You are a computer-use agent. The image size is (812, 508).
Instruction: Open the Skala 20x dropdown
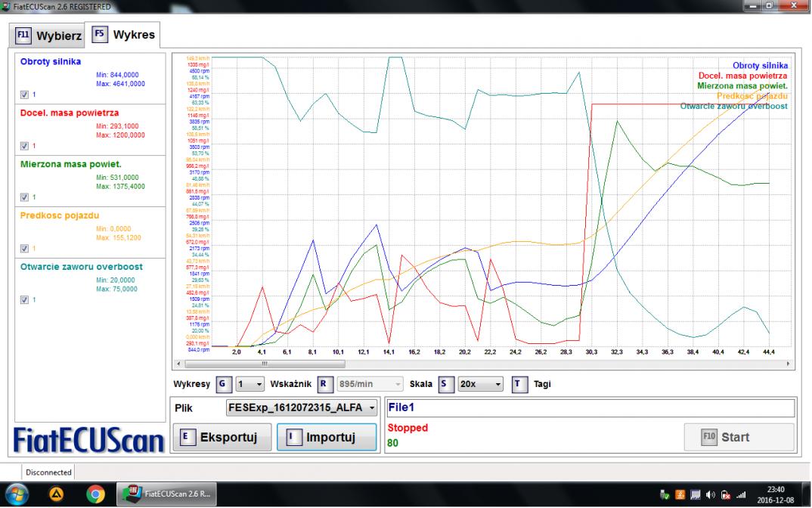(x=480, y=384)
